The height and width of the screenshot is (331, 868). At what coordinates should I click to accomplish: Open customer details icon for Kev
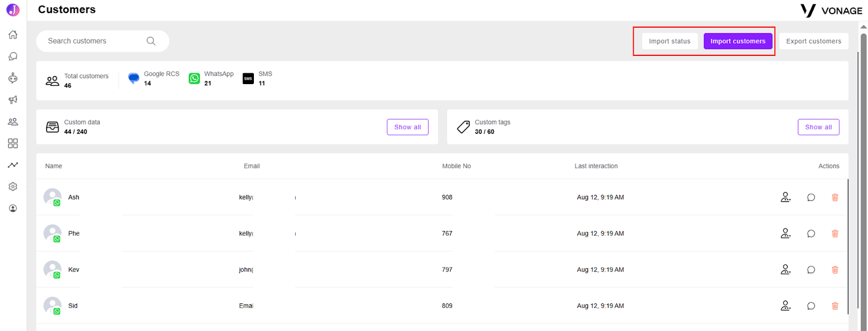pos(786,269)
